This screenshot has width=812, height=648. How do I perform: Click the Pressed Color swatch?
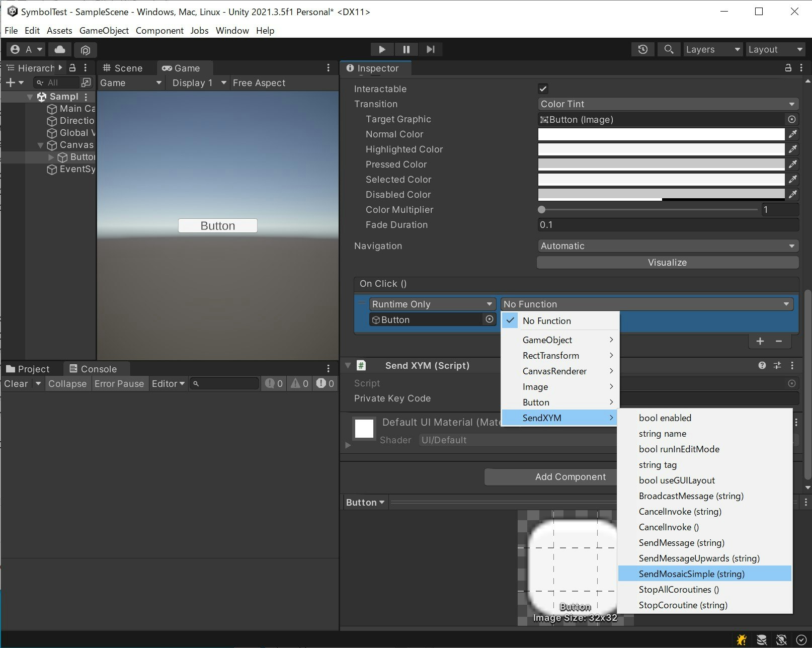[x=661, y=165]
